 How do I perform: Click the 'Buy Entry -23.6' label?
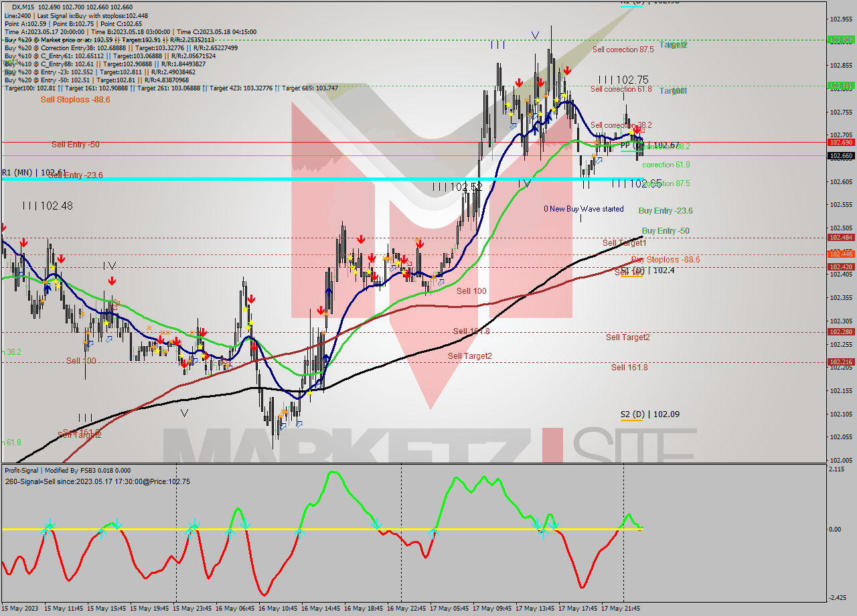pyautogui.click(x=666, y=210)
